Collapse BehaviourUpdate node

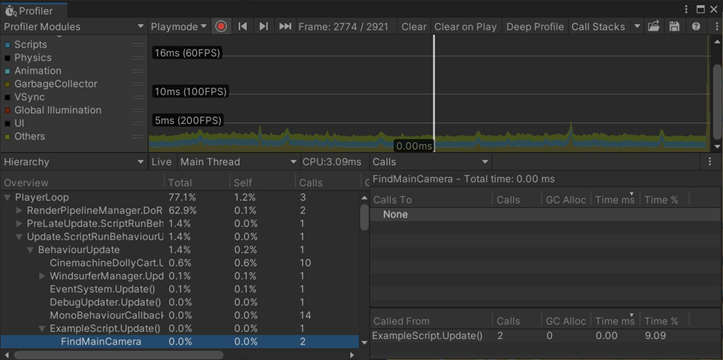point(30,250)
